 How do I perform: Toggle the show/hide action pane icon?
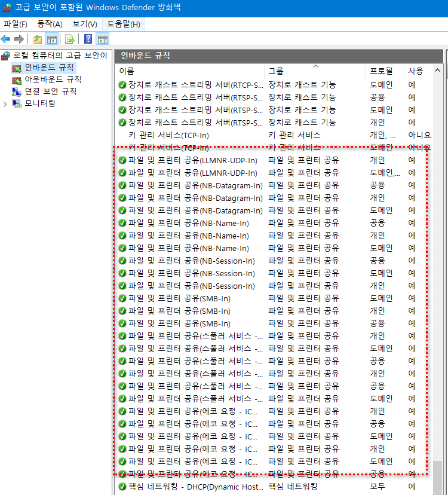point(103,39)
